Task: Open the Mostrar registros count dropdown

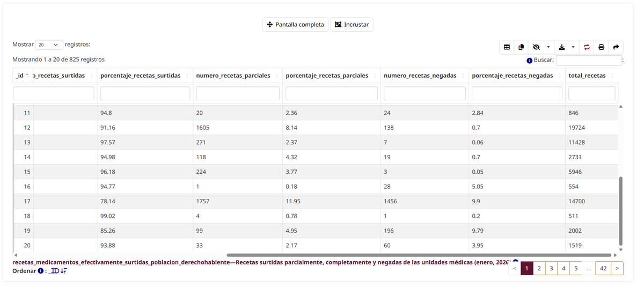Action: click(x=49, y=45)
